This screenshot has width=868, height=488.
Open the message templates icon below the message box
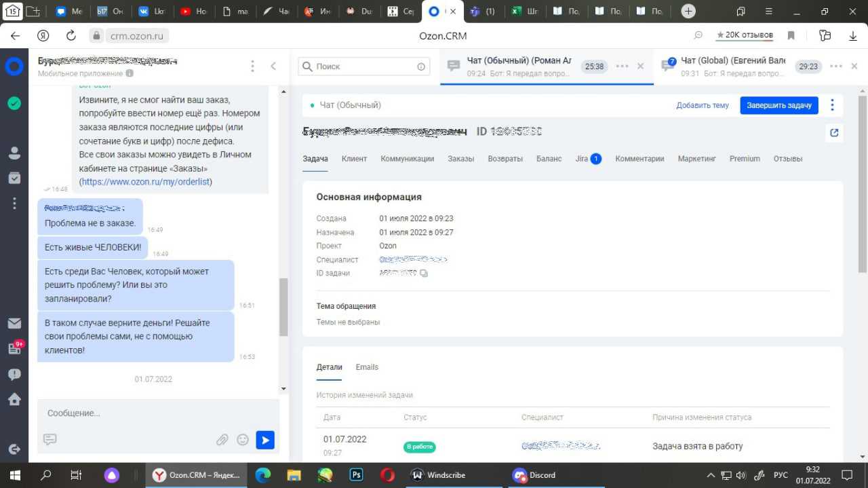50,439
